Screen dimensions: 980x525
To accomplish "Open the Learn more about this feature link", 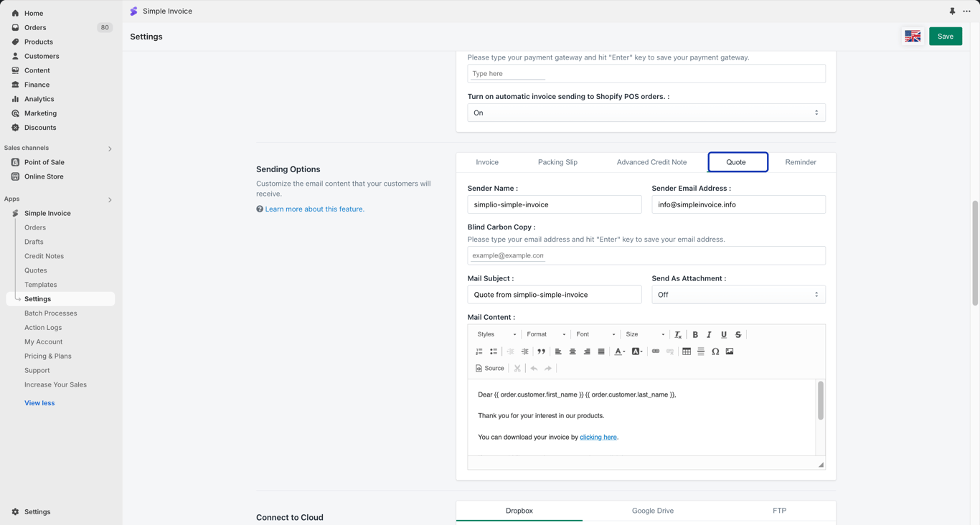I will [x=314, y=209].
